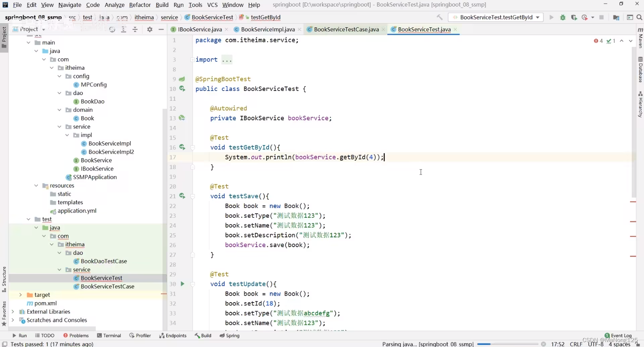
Task: Expand External Libraries node
Action: pos(13,312)
